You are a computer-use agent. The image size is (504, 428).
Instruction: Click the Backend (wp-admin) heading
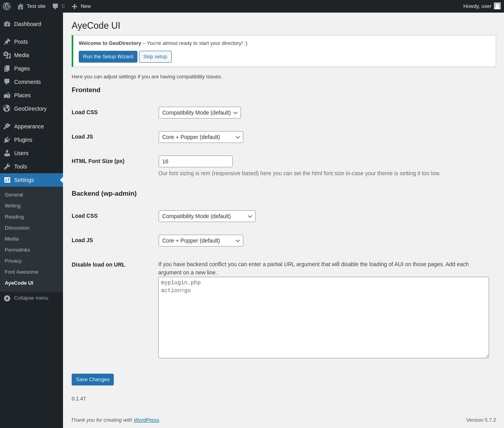[x=104, y=194]
